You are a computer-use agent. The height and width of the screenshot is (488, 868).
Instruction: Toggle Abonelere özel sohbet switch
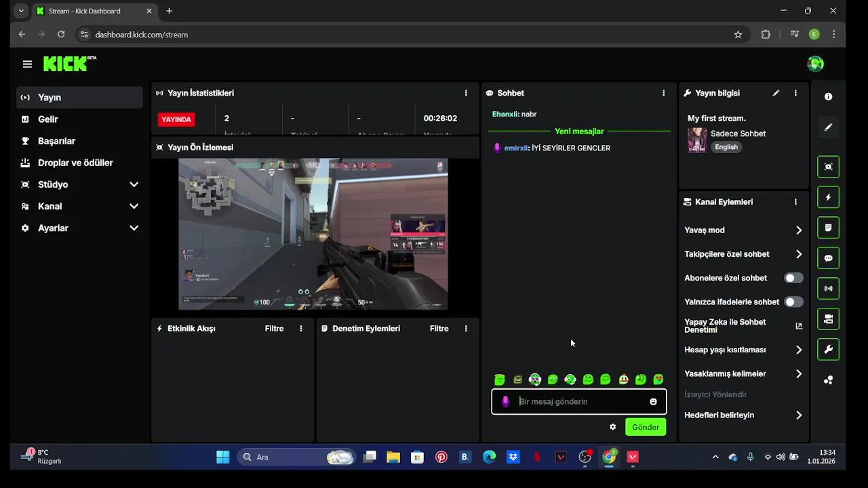pos(793,278)
